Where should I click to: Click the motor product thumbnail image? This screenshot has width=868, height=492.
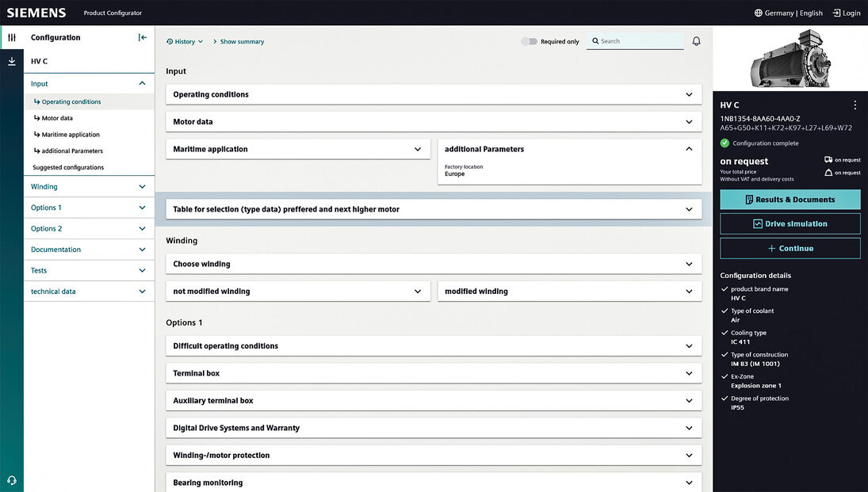tap(790, 58)
